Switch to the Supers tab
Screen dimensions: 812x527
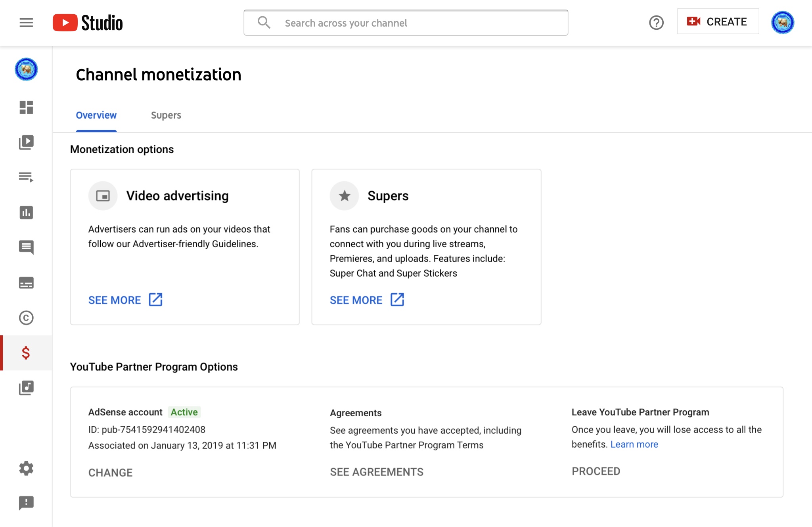click(x=166, y=115)
